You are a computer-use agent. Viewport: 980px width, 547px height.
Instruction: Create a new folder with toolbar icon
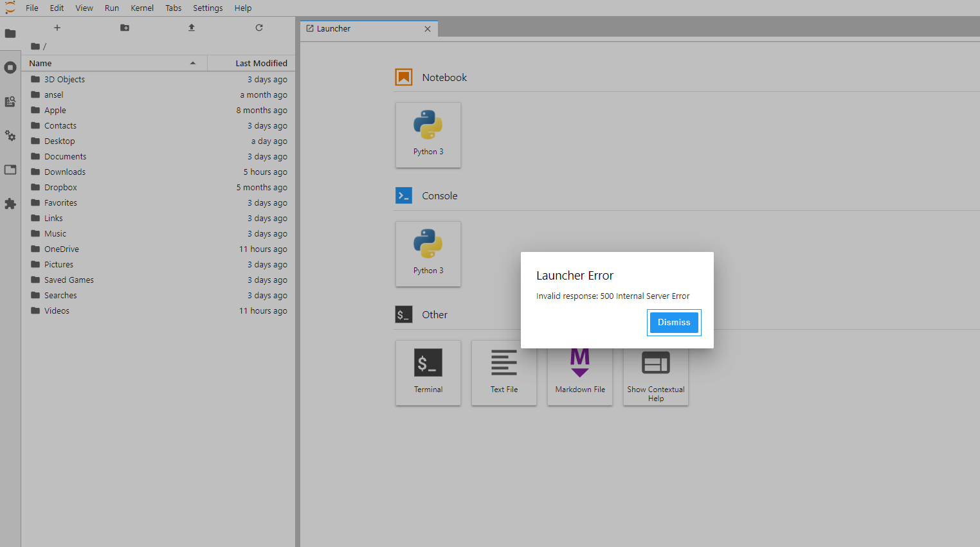[125, 28]
